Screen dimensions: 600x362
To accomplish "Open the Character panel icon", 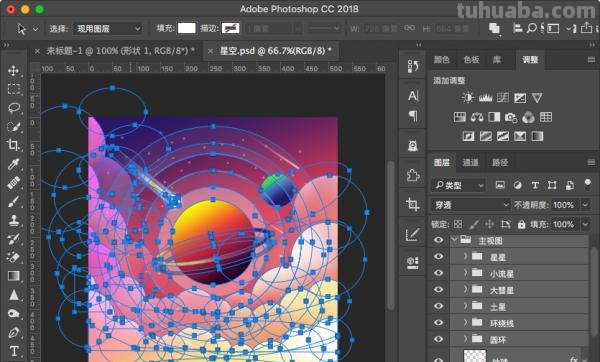I will click(x=413, y=96).
